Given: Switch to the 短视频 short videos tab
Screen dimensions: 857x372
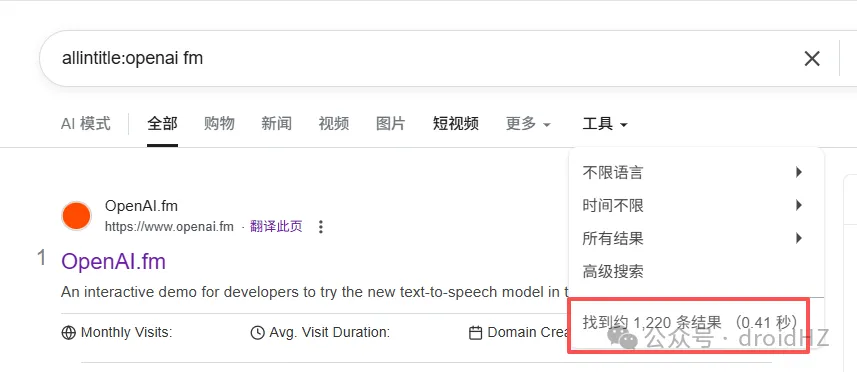Looking at the screenshot, I should coord(456,124).
